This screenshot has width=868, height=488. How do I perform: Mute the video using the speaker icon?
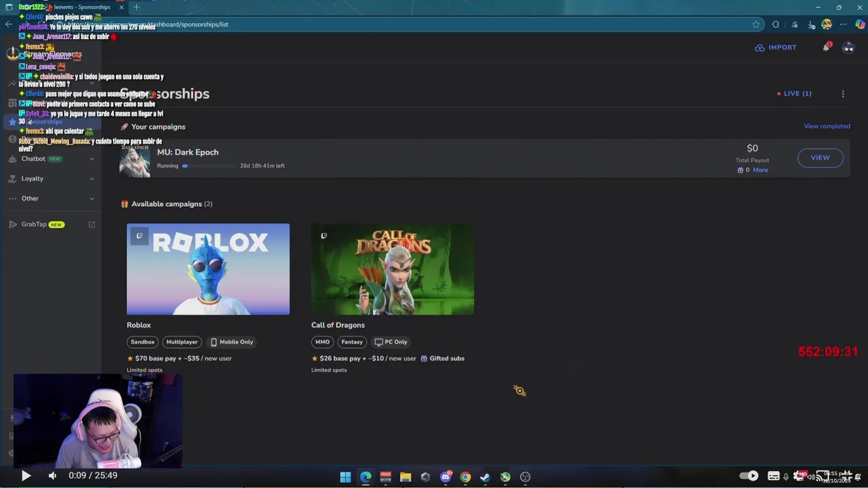52,476
